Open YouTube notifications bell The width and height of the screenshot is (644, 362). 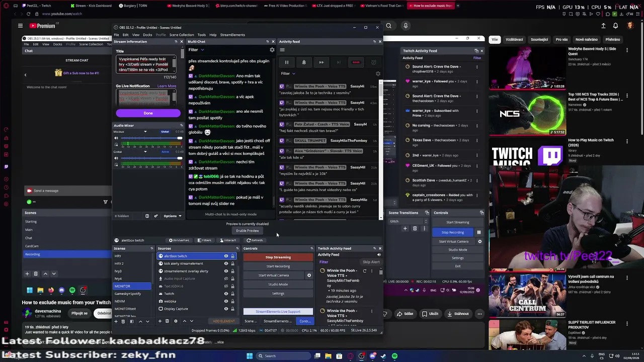point(615,26)
